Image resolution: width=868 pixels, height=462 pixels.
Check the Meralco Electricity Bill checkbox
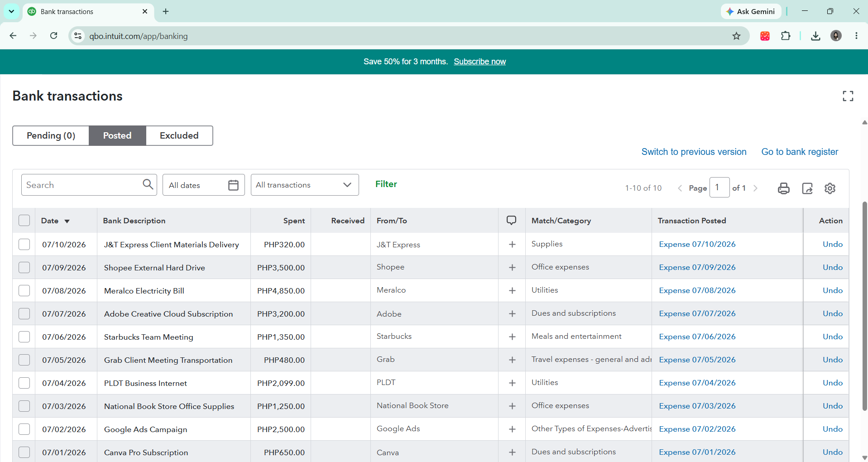pyautogui.click(x=24, y=291)
